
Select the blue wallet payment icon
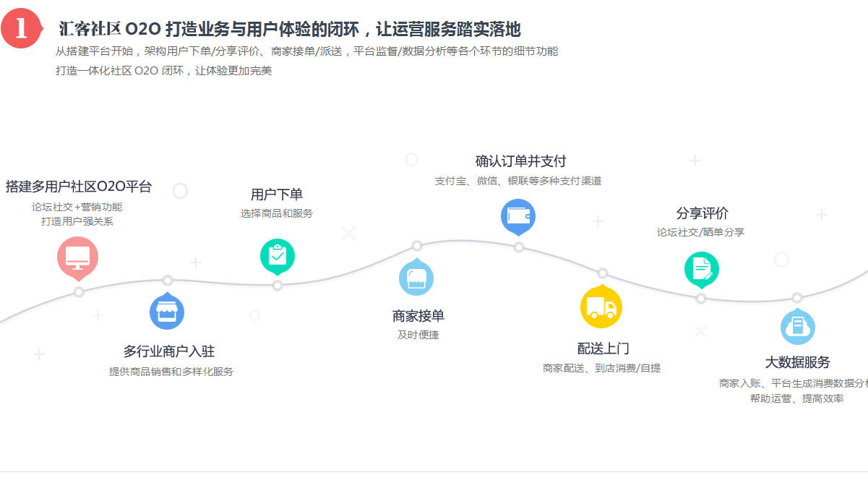(x=518, y=216)
